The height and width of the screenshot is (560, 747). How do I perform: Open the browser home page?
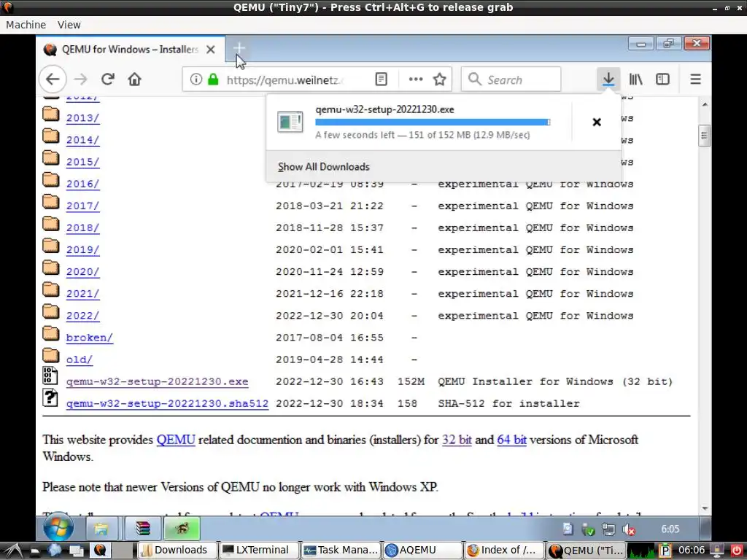point(135,79)
